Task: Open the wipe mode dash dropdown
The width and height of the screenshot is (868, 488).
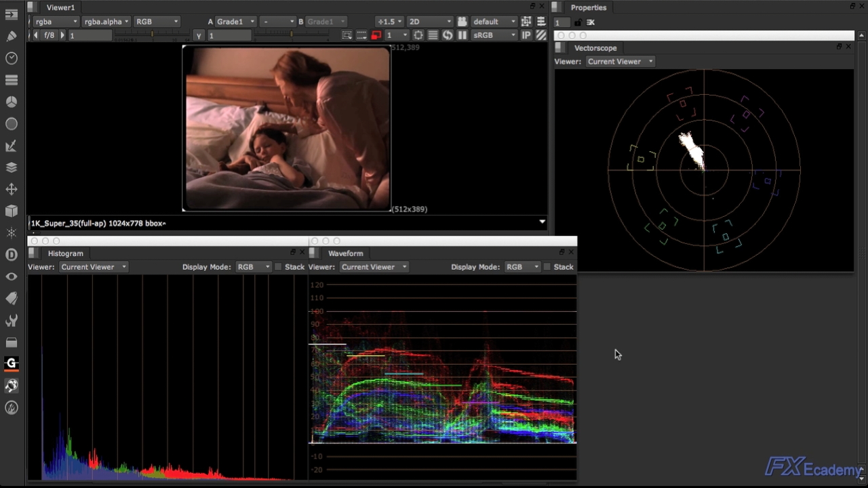Action: coord(278,22)
